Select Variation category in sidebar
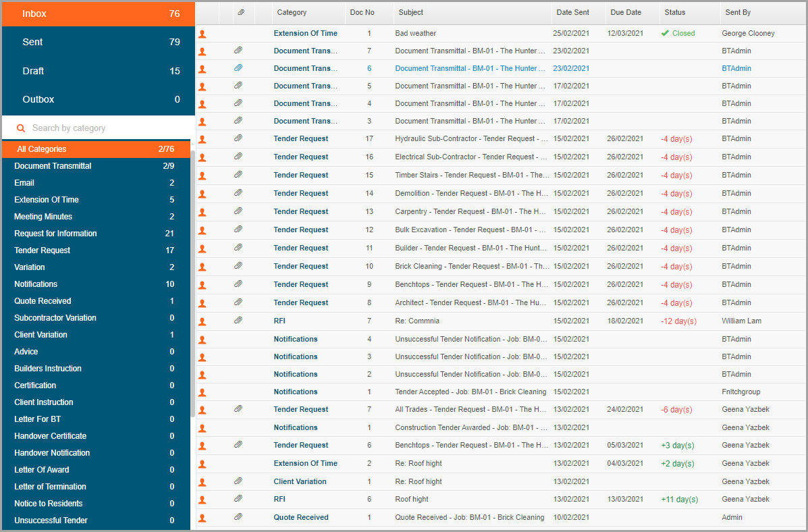This screenshot has height=532, width=808. click(x=96, y=267)
